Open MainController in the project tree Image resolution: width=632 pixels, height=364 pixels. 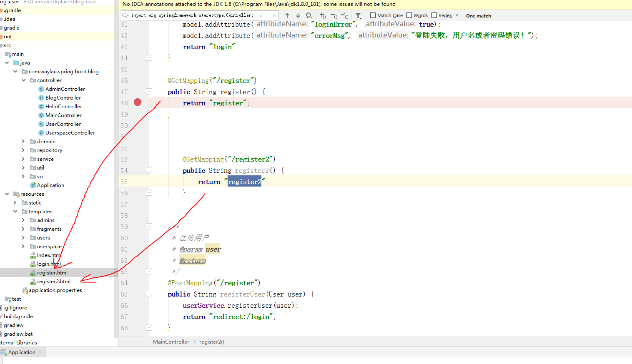[63, 115]
